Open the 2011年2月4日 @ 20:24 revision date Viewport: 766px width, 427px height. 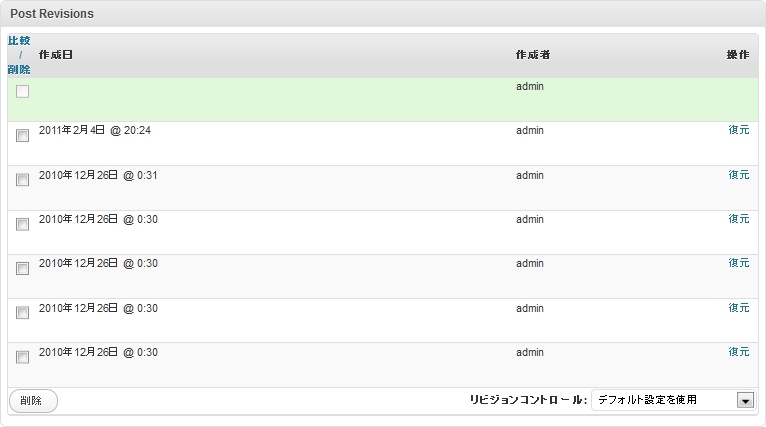[95, 131]
